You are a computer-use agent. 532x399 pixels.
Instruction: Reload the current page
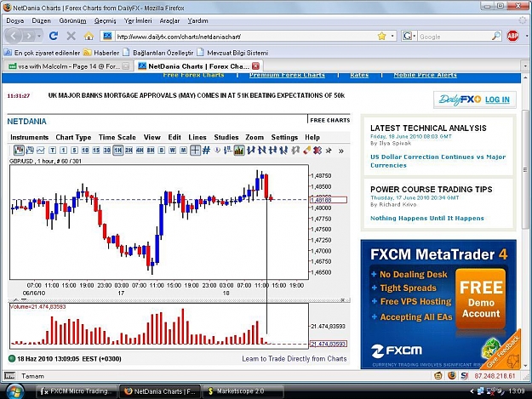[54, 36]
